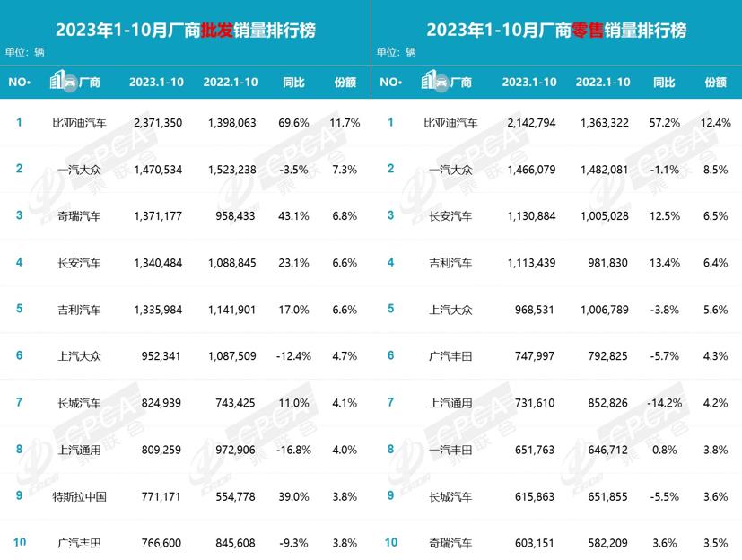
Task: Click wholesale value 1,340,484
Action: tap(158, 263)
